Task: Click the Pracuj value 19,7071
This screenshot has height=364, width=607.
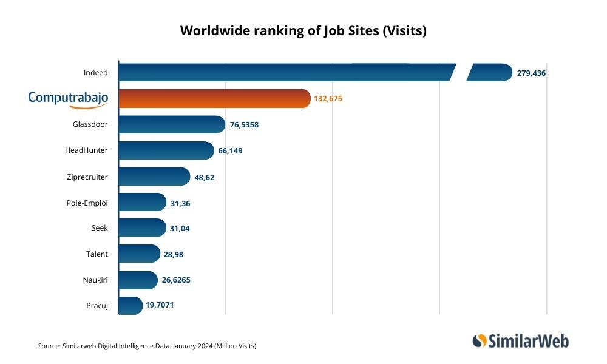Action: (160, 305)
